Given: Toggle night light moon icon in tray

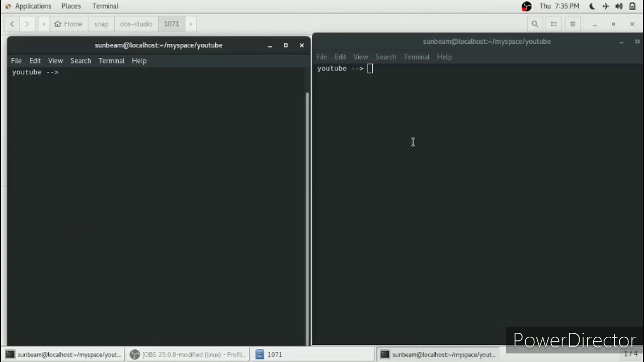Looking at the screenshot, I should coord(592,6).
